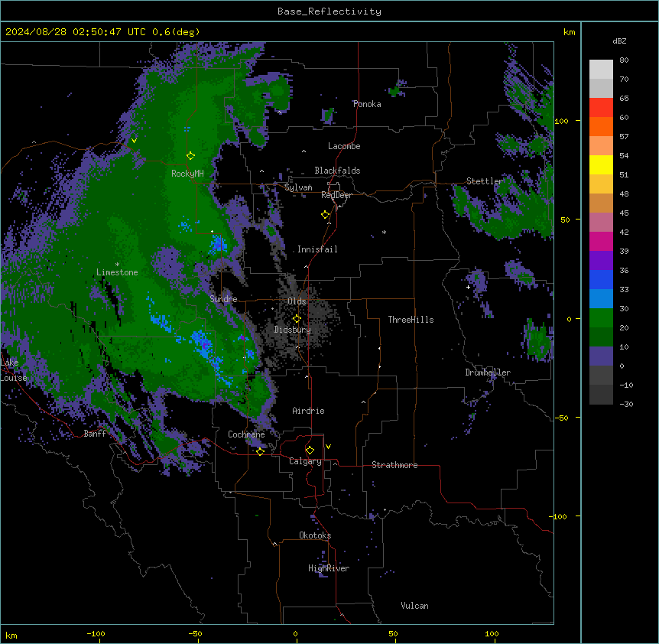Click the Vulcan town label

pos(414,606)
